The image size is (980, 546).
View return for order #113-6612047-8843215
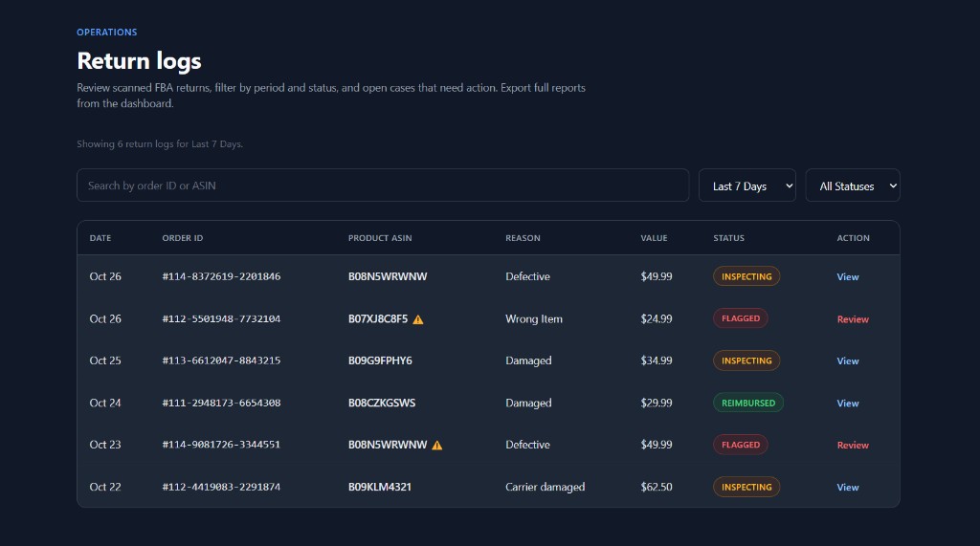pyautogui.click(x=848, y=361)
